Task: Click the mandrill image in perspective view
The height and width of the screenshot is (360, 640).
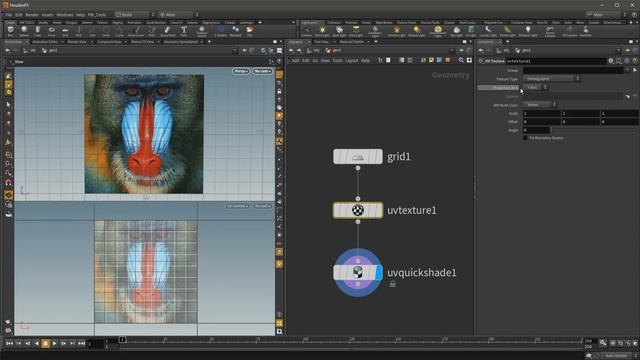Action: (x=144, y=134)
